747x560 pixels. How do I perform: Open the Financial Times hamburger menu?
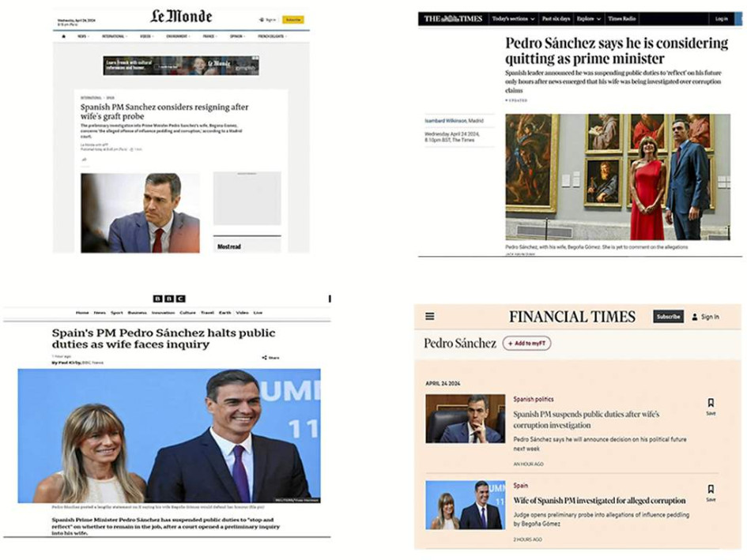pyautogui.click(x=428, y=315)
